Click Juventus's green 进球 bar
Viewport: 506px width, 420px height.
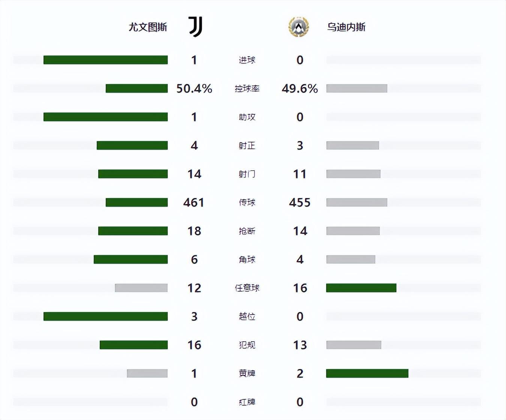tap(105, 60)
